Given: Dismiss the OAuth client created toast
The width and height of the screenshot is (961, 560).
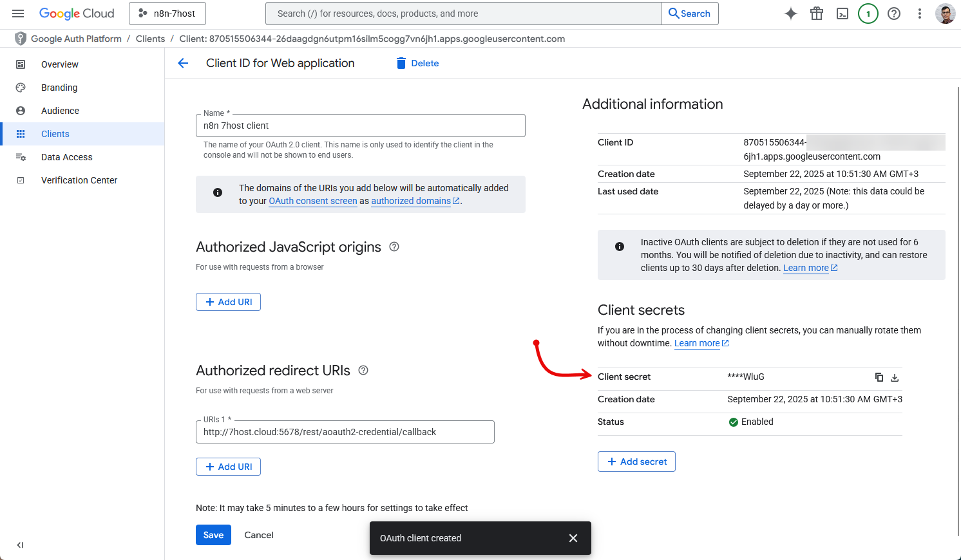Looking at the screenshot, I should coord(573,538).
